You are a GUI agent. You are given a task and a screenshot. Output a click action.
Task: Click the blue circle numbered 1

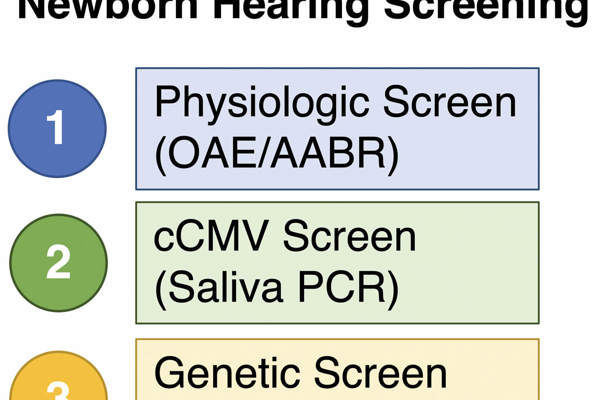[57, 128]
